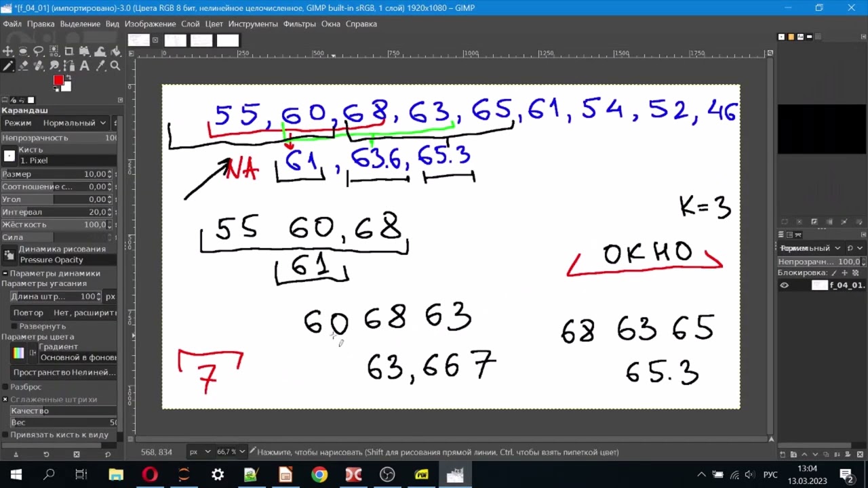Viewport: 868px width, 488px height.
Task: Select the Move tool
Action: (7, 51)
